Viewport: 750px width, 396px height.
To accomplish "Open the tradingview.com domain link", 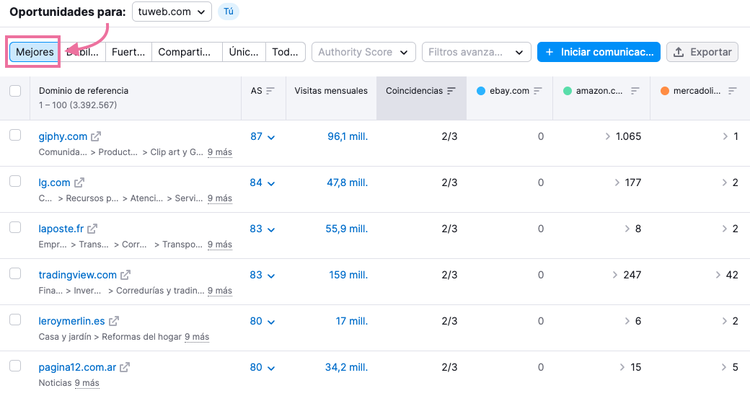I will (77, 275).
